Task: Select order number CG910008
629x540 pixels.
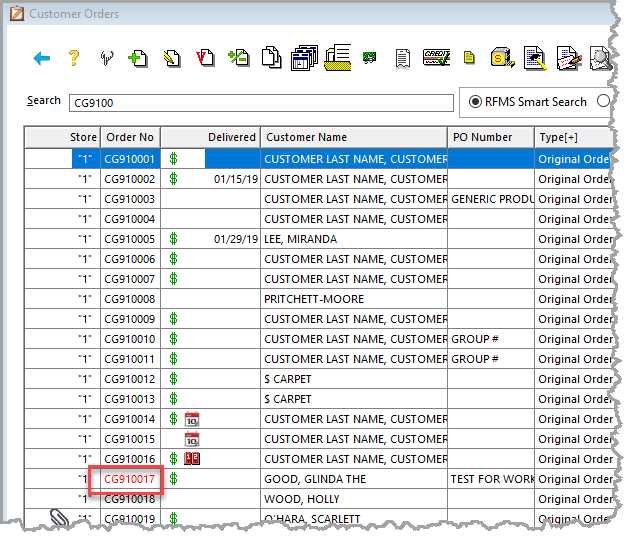Action: 130,299
